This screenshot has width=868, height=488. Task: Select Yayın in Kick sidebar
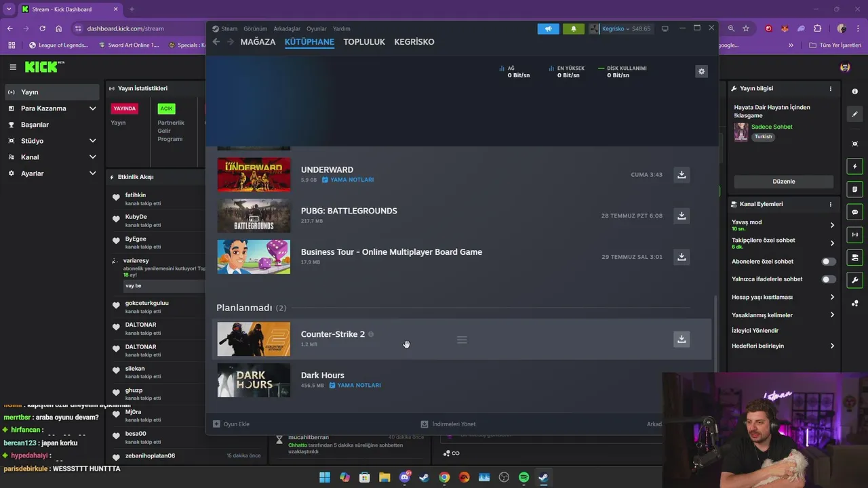(x=52, y=92)
